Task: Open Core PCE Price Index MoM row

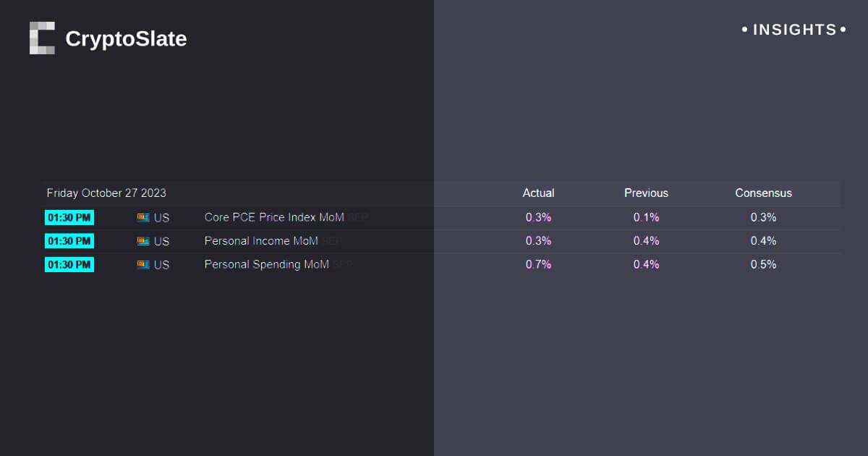Action: point(274,217)
